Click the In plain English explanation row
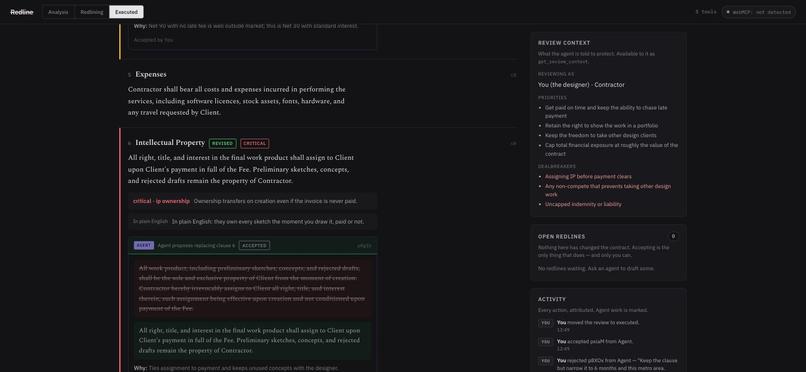 [252, 222]
